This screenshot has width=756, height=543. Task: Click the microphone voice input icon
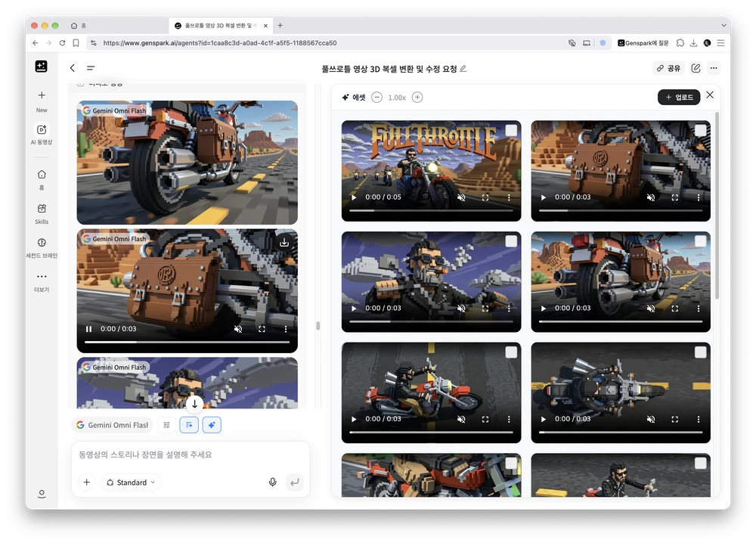[x=272, y=482]
